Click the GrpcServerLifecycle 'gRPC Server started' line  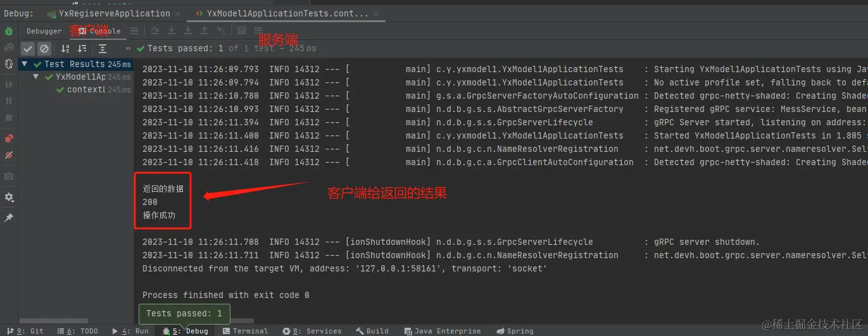pos(505,122)
